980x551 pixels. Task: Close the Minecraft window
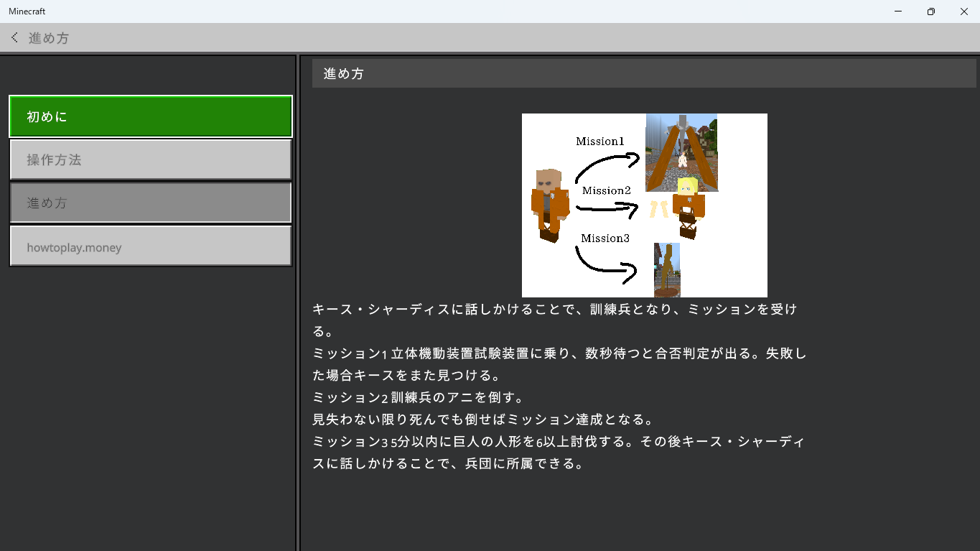pos(963,11)
